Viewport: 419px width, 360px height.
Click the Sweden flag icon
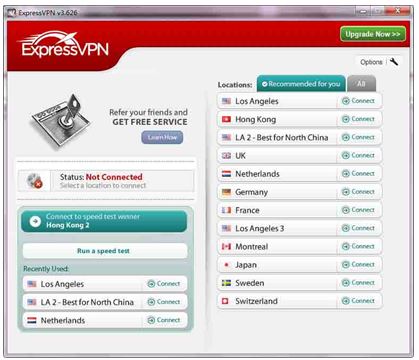click(227, 283)
